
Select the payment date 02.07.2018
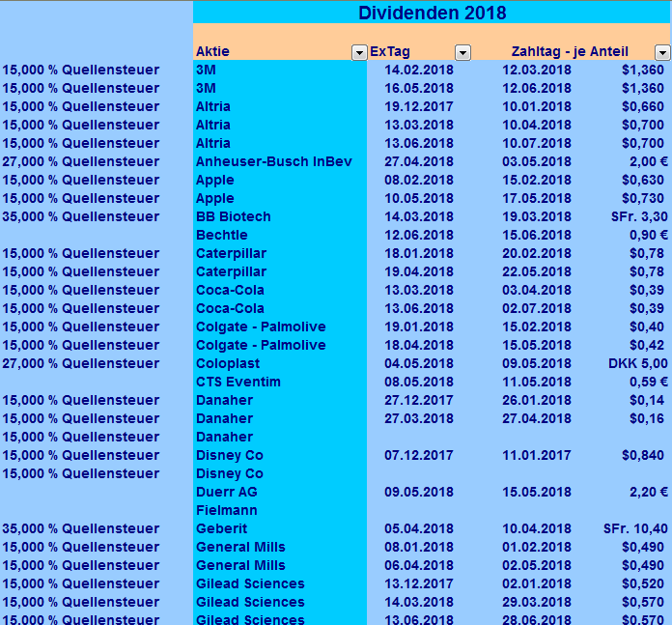[537, 308]
